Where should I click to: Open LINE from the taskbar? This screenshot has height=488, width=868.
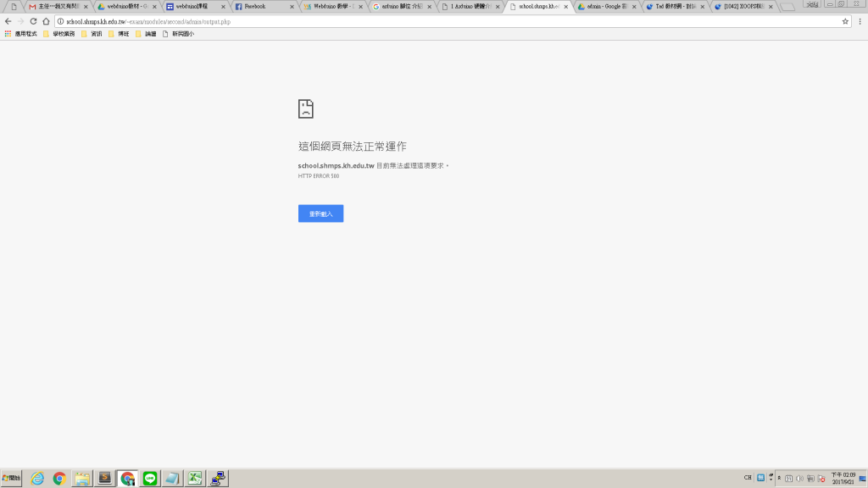[x=150, y=479]
